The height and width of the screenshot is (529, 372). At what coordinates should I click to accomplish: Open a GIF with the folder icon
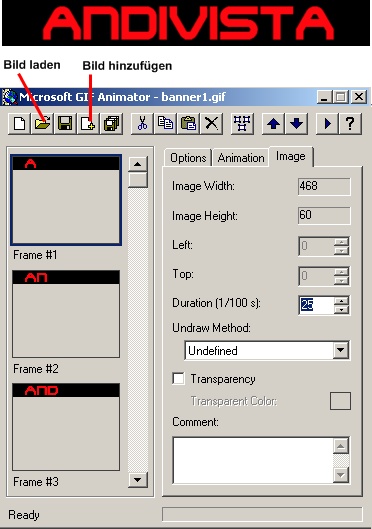[42, 123]
